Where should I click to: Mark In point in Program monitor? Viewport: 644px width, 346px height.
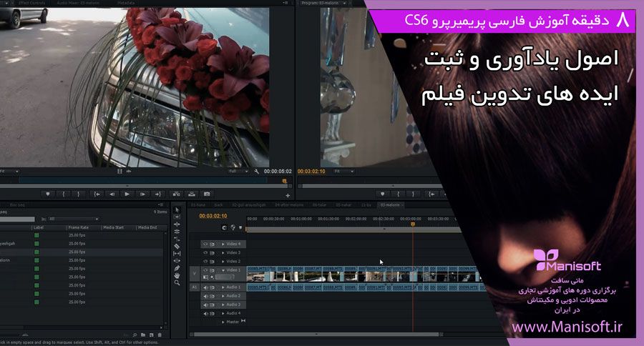[x=398, y=194]
